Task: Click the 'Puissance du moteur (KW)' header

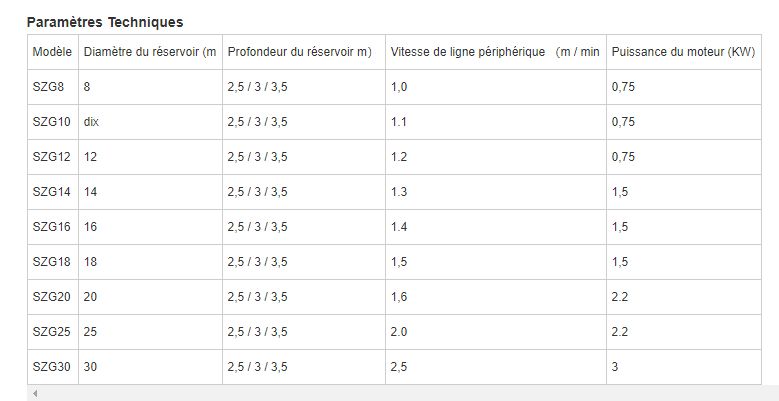Action: [x=682, y=52]
